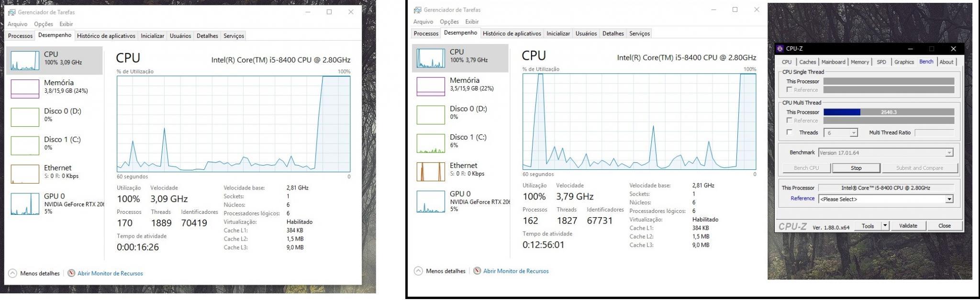The image size is (980, 300).
Task: Open the About tab in CPU-Z
Action: (x=946, y=62)
